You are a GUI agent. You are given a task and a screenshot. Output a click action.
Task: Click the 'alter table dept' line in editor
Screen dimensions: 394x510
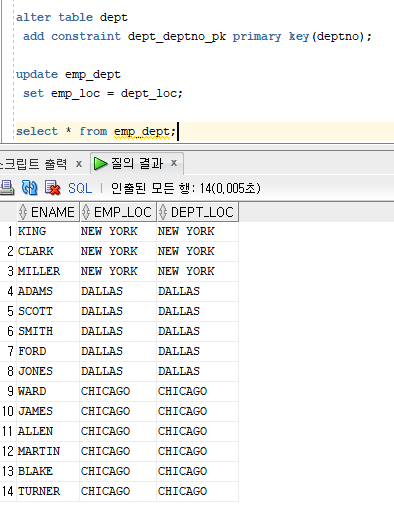click(x=72, y=17)
